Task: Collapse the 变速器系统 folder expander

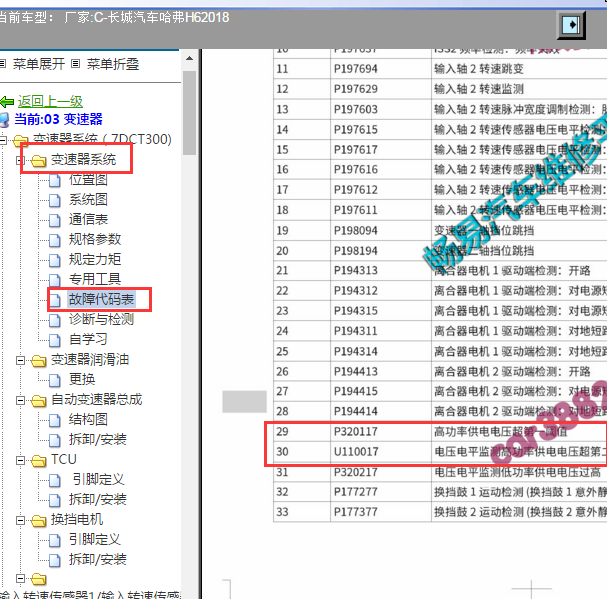Action: point(20,160)
